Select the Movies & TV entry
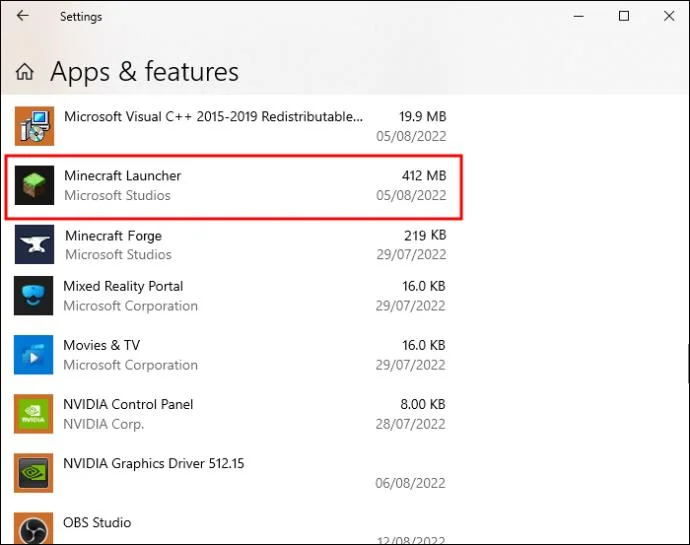The width and height of the screenshot is (690, 545). pyautogui.click(x=230, y=354)
